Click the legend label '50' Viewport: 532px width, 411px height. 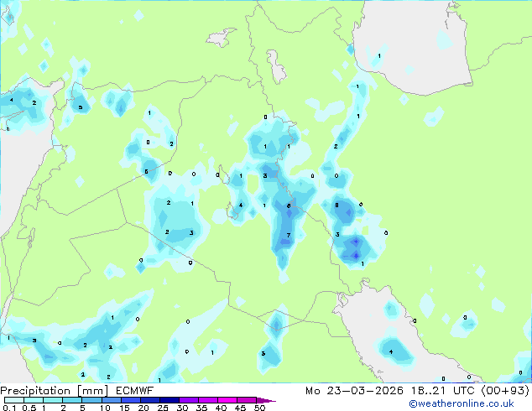(259, 408)
